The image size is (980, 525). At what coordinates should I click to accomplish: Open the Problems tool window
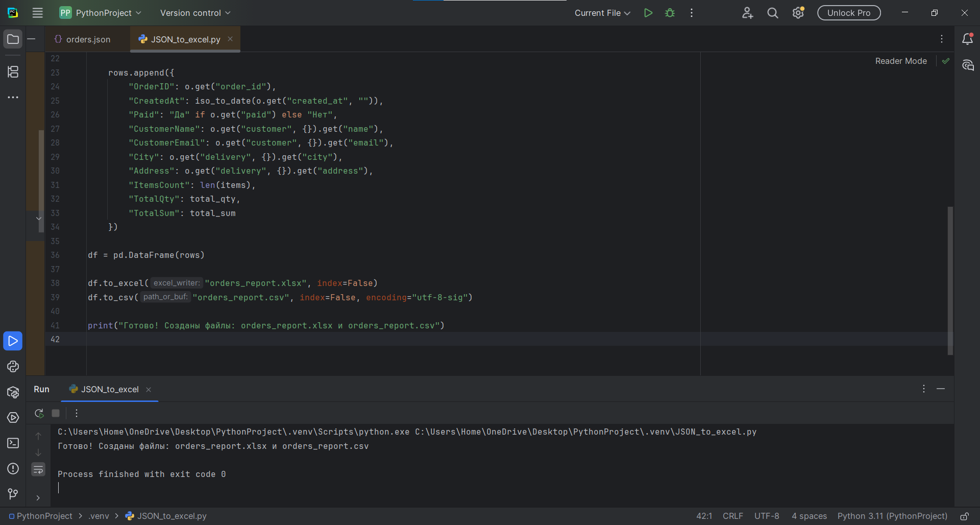tap(13, 468)
